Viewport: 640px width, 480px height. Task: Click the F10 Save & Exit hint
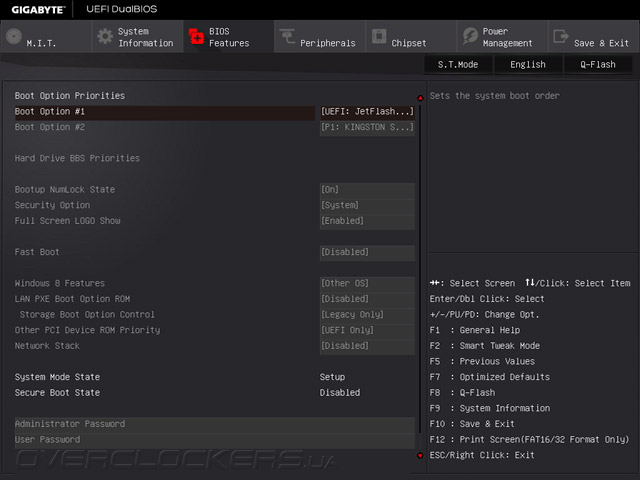(x=472, y=424)
